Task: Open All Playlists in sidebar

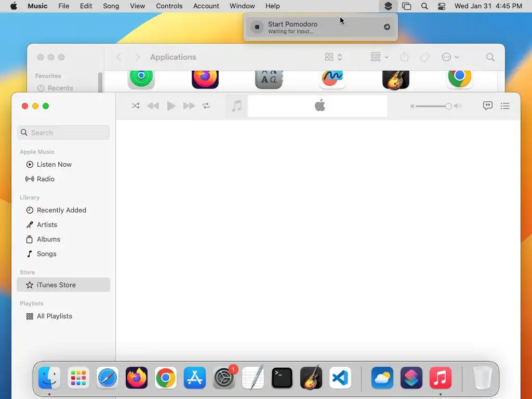Action: 63,316
